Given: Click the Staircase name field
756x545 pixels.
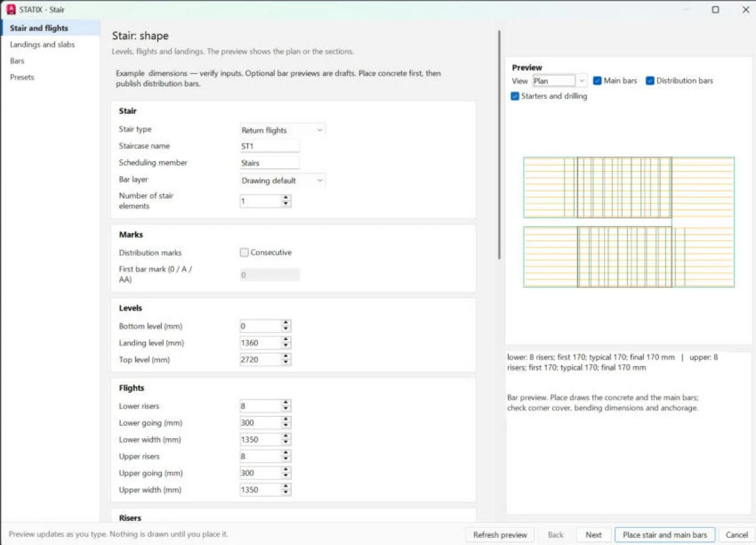Looking at the screenshot, I should pos(269,146).
